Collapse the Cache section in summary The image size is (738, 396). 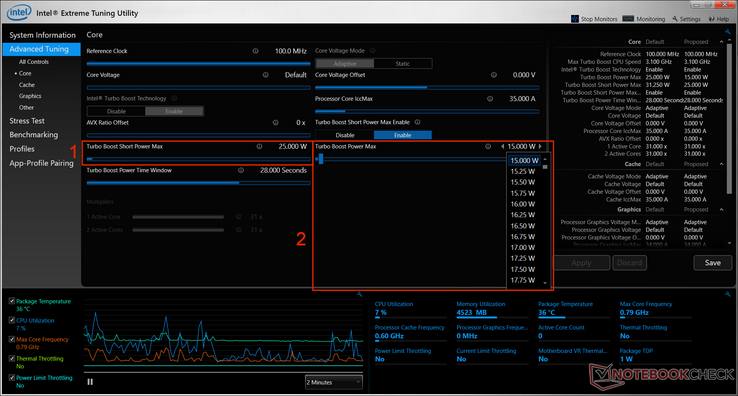(722, 164)
